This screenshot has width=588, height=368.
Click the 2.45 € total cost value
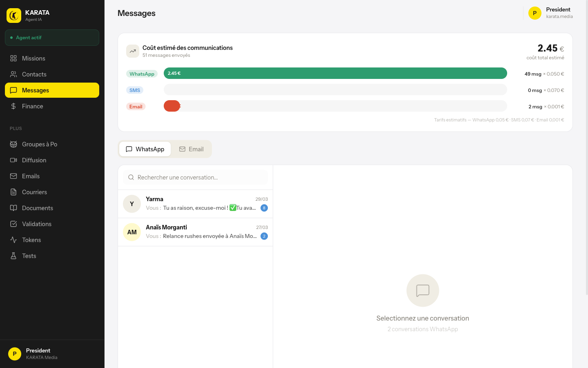(x=551, y=48)
